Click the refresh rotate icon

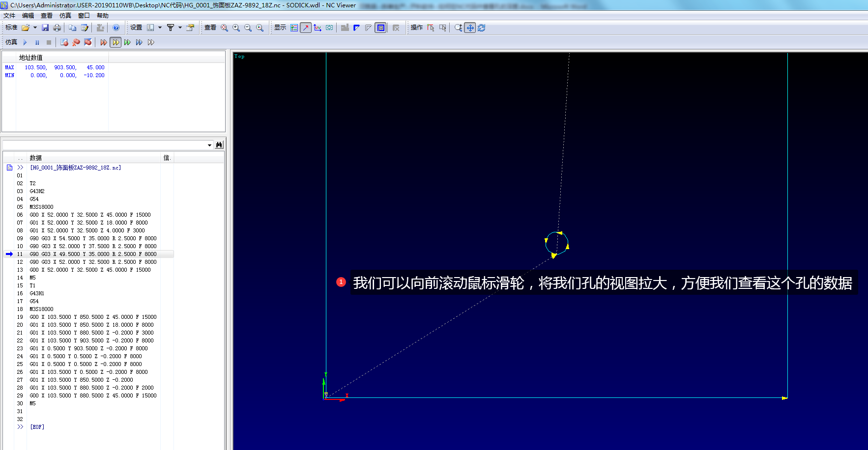(x=482, y=28)
